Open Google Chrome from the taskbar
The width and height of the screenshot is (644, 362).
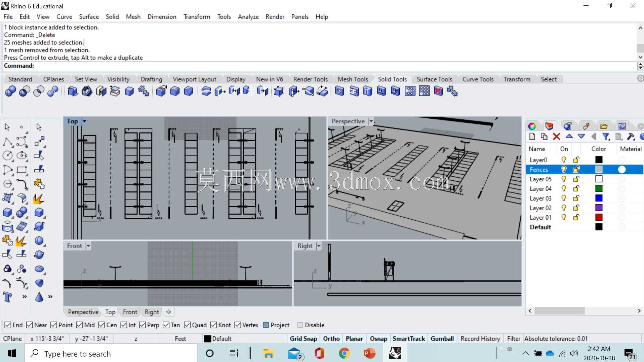pos(344,353)
